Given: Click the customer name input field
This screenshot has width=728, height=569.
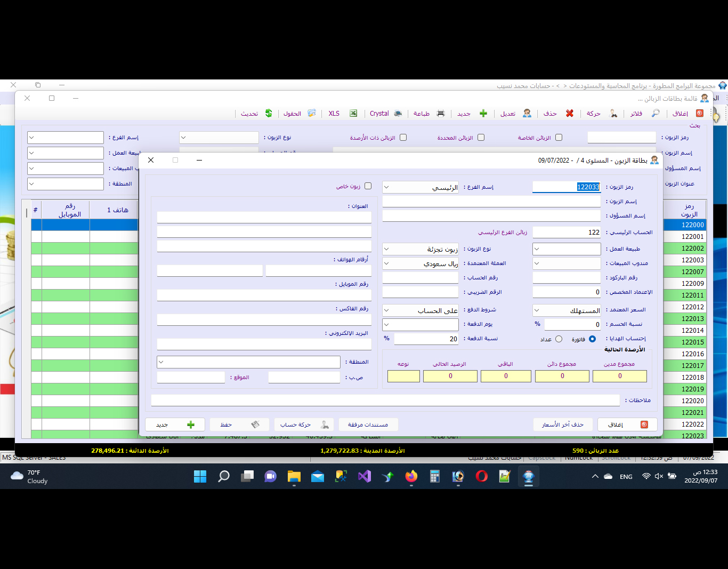Looking at the screenshot, I should pyautogui.click(x=491, y=202).
